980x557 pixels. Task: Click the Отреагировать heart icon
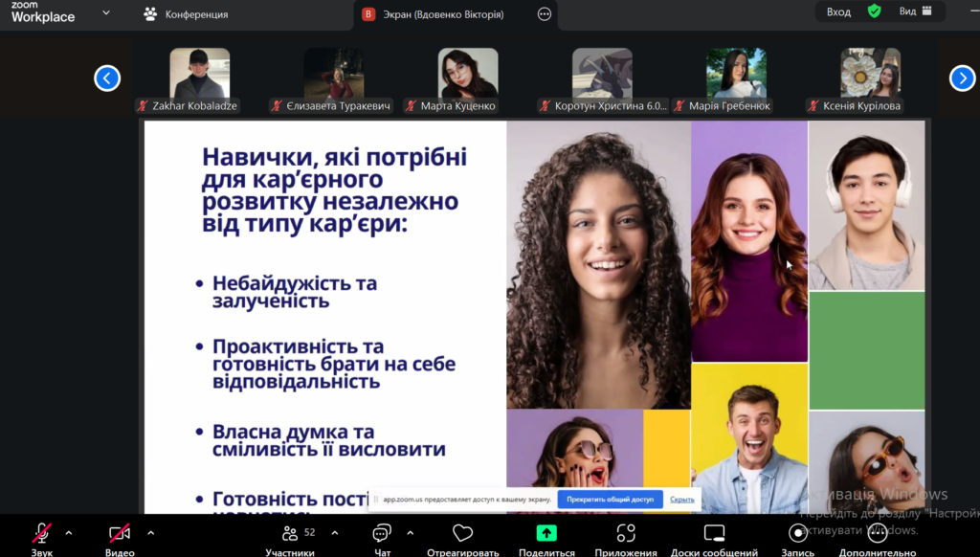(x=463, y=533)
